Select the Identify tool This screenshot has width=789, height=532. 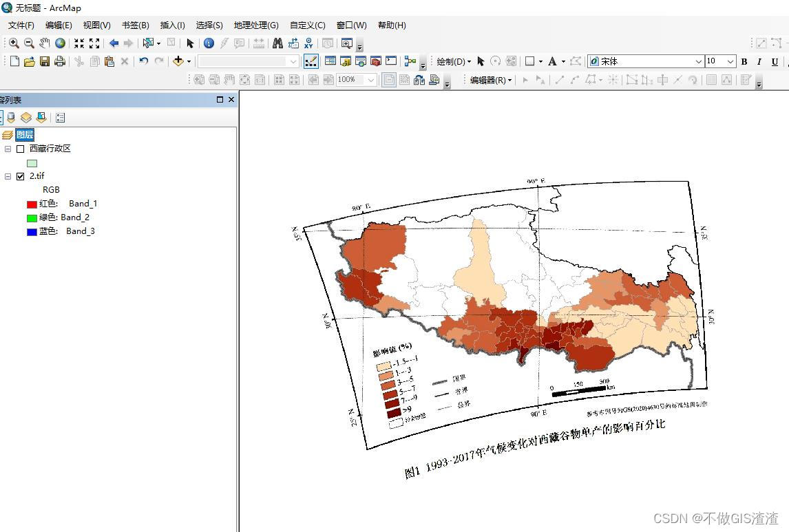pyautogui.click(x=209, y=43)
